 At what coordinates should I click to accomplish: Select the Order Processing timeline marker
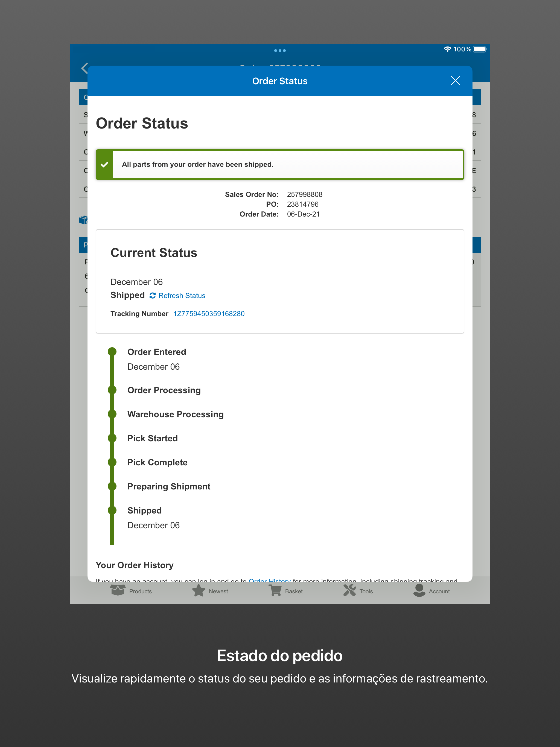pyautogui.click(x=112, y=390)
